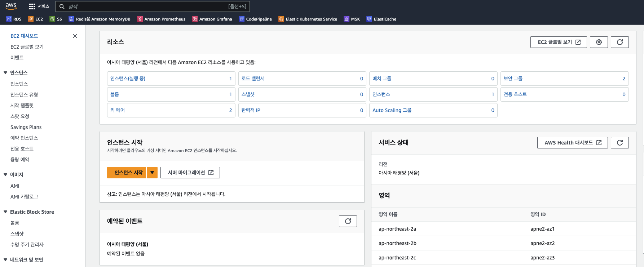The height and width of the screenshot is (267, 644).
Task: Click the ap-northeast-2a zone name
Action: pyautogui.click(x=397, y=229)
